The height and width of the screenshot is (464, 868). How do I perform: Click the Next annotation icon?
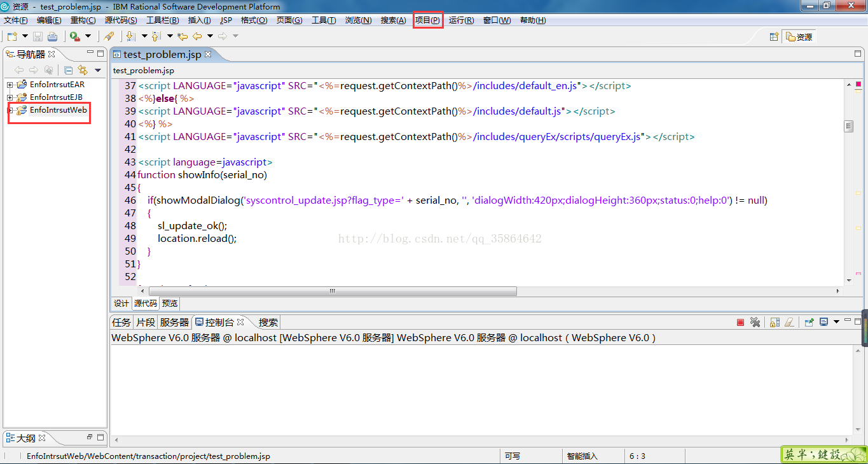[131, 36]
